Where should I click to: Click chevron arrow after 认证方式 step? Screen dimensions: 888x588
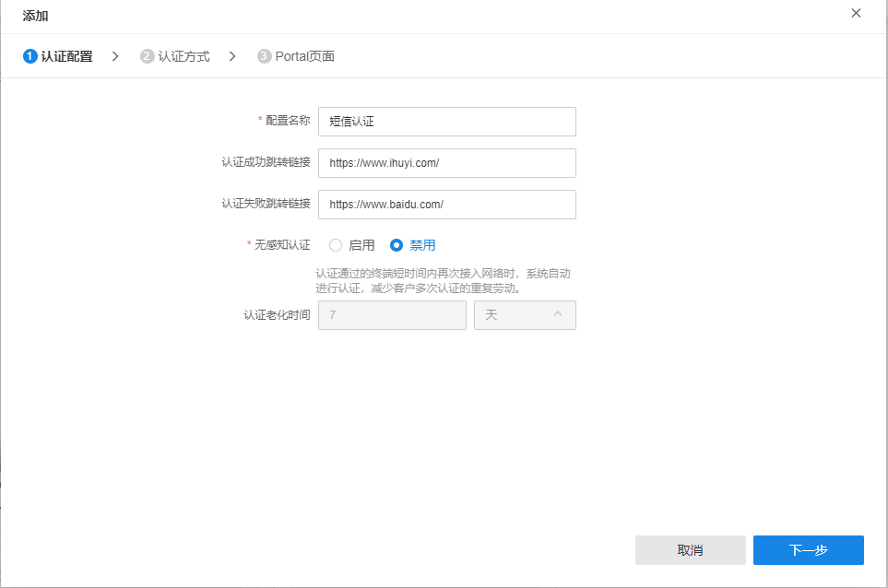[232, 56]
